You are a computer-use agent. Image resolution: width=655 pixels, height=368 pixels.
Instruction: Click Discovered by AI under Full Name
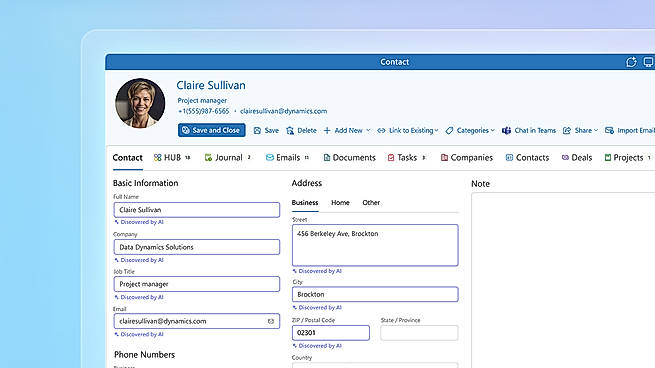(x=139, y=222)
